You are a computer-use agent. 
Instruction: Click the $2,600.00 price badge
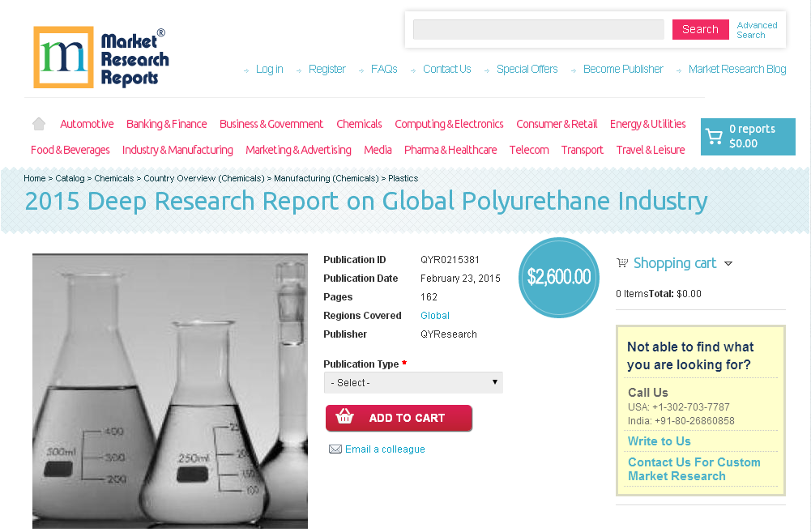click(x=558, y=277)
